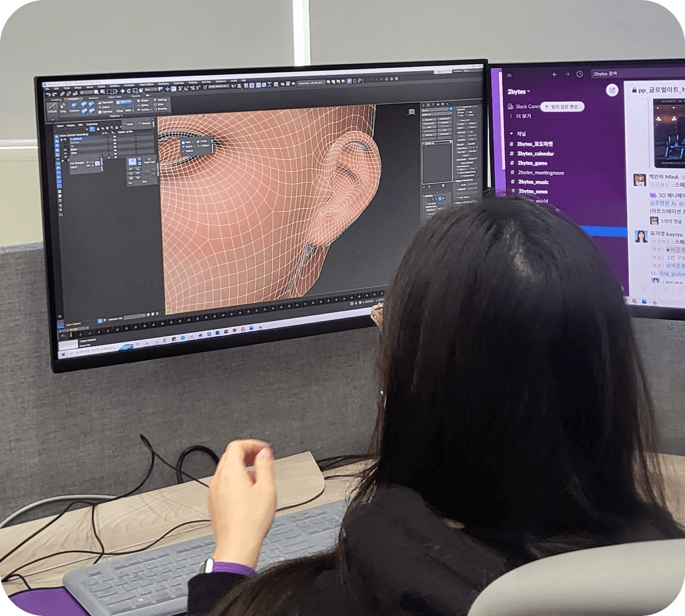Toggle visibility eye of BODY layer
The width and height of the screenshot is (685, 616).
point(66,150)
